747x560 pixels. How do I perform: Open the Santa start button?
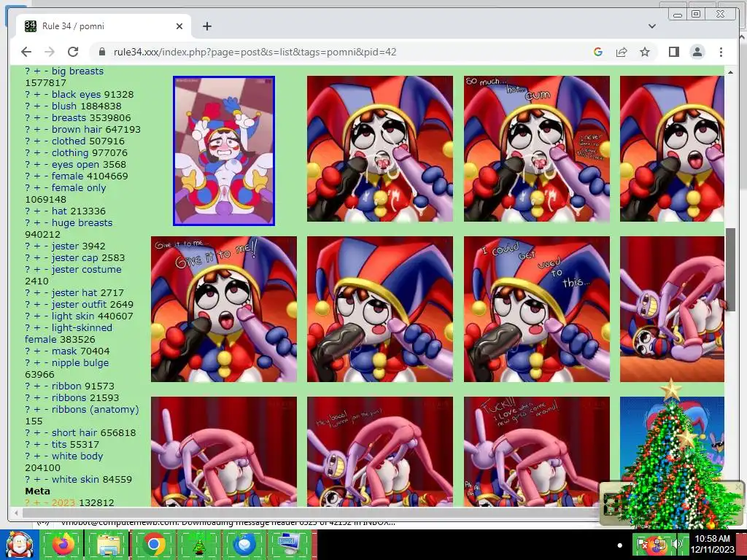coord(18,545)
